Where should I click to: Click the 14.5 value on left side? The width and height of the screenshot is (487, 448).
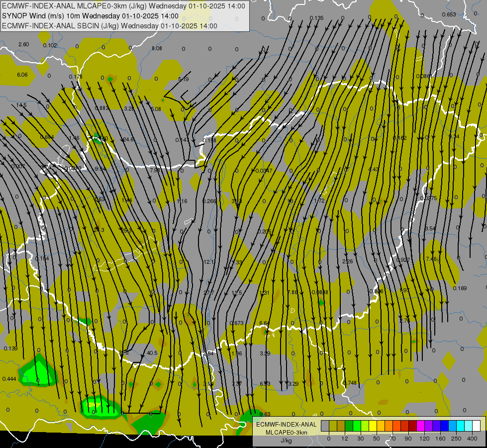pos(21,105)
